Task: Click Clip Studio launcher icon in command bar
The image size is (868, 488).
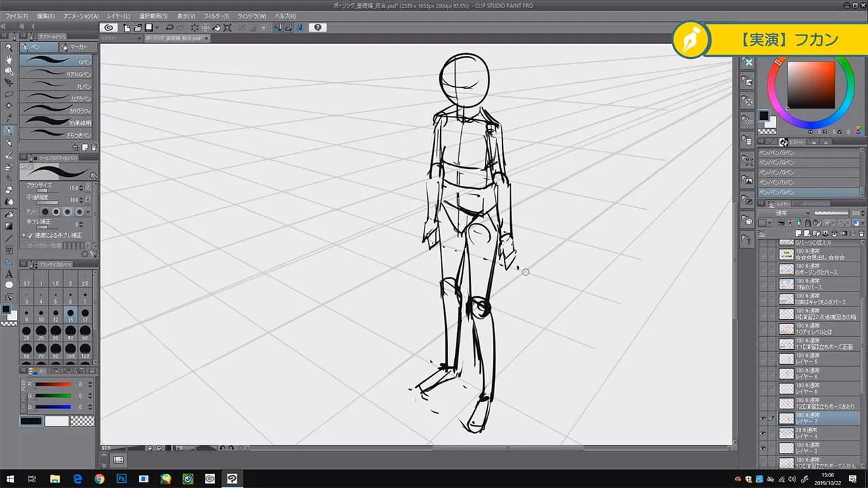Action: coord(108,28)
